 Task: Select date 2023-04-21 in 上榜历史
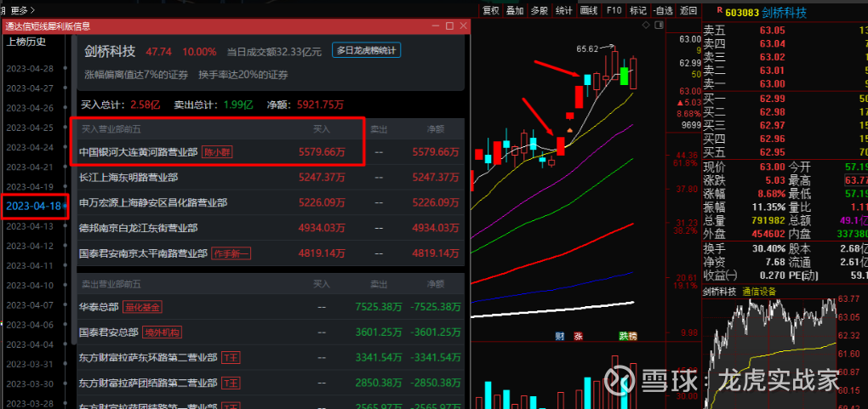(30, 168)
